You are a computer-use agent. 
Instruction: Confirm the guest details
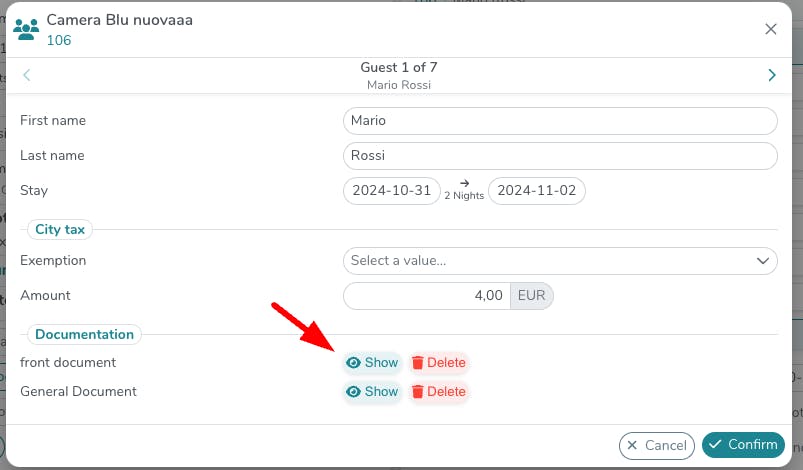[x=742, y=445]
